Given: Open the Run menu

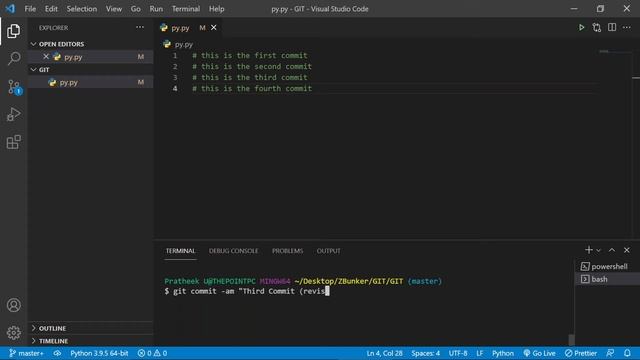Looking at the screenshot, I should coord(156,9).
